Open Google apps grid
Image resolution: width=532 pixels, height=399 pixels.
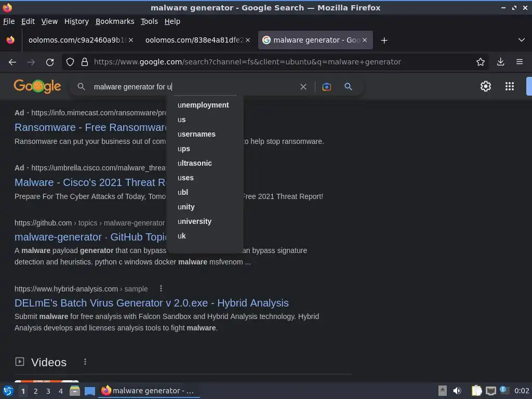510,86
